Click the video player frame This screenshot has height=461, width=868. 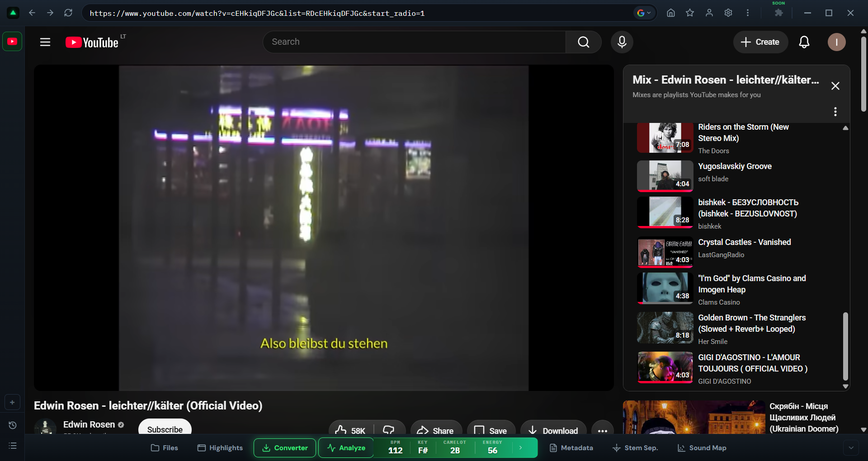pyautogui.click(x=324, y=228)
